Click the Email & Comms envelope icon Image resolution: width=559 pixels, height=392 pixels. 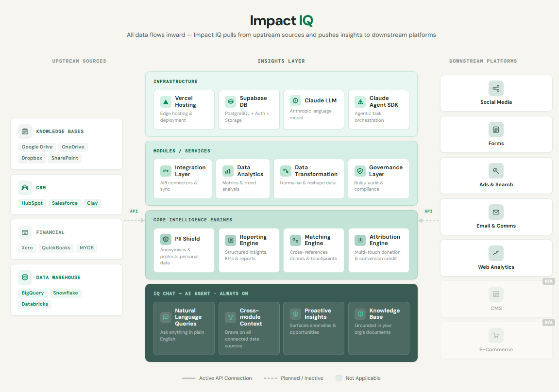[x=496, y=212]
